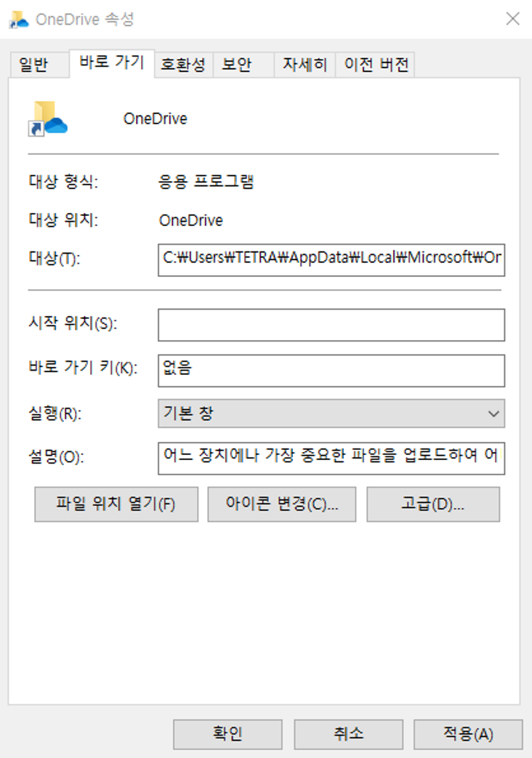Click the OneDrive name beside the shortcut icon
The image size is (532, 758).
point(156,118)
